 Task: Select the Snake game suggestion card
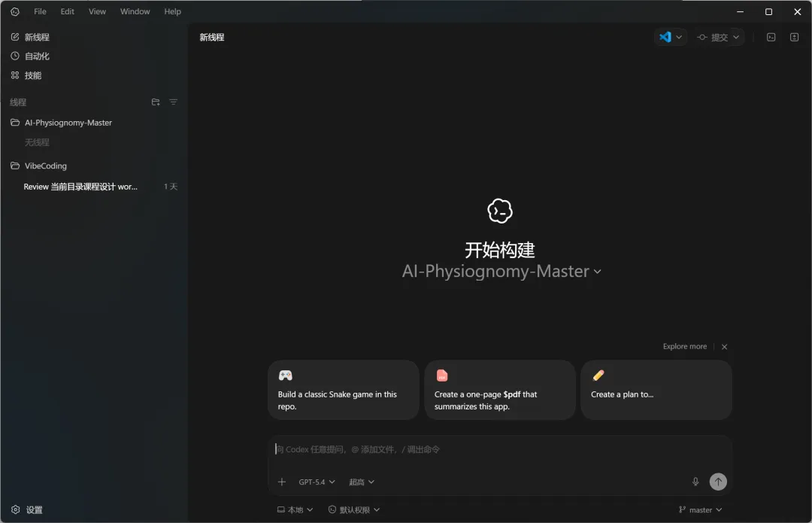tap(343, 390)
